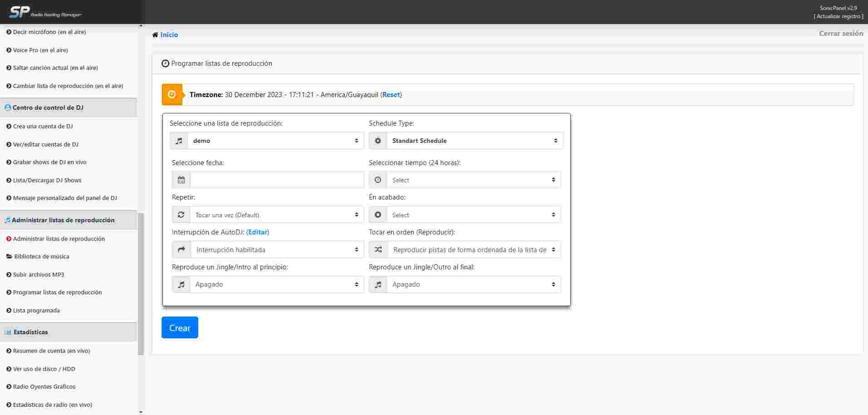Click the Cerrar sesión link
Viewport: 868px width, 415px height.
pos(841,34)
